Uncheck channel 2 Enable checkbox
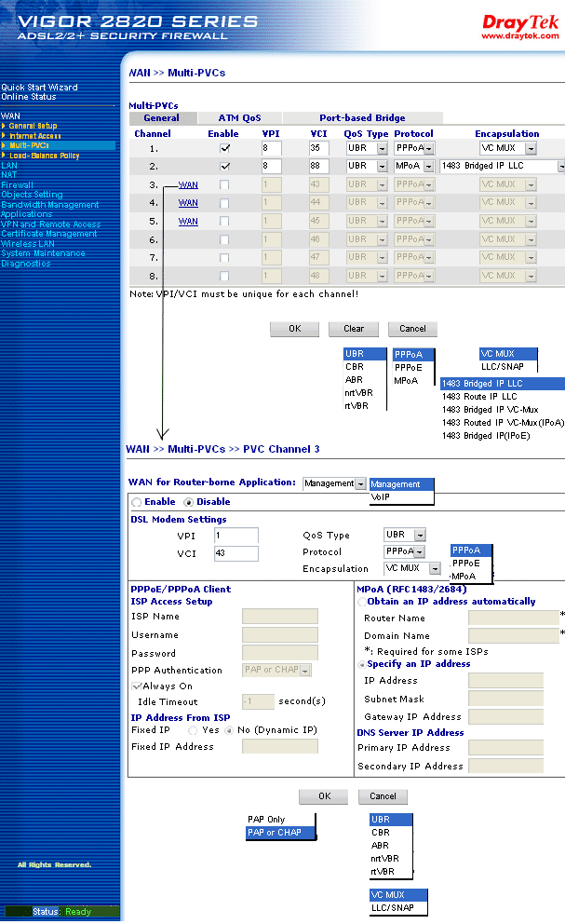Screen dimensions: 565x924 (224, 166)
